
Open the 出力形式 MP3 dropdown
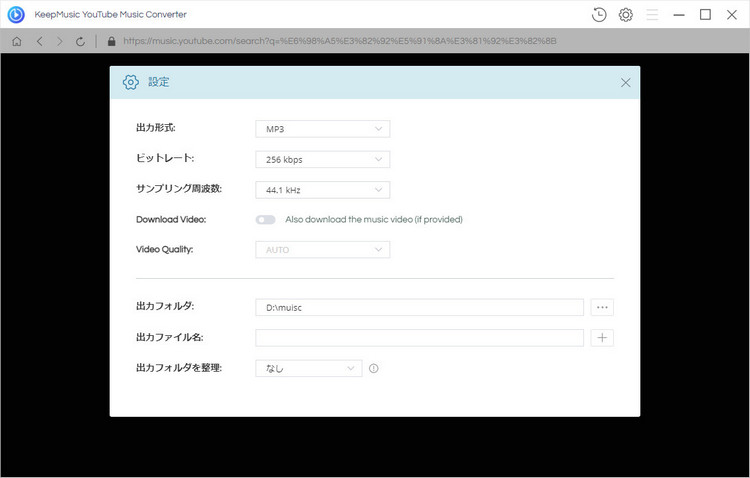click(x=322, y=129)
